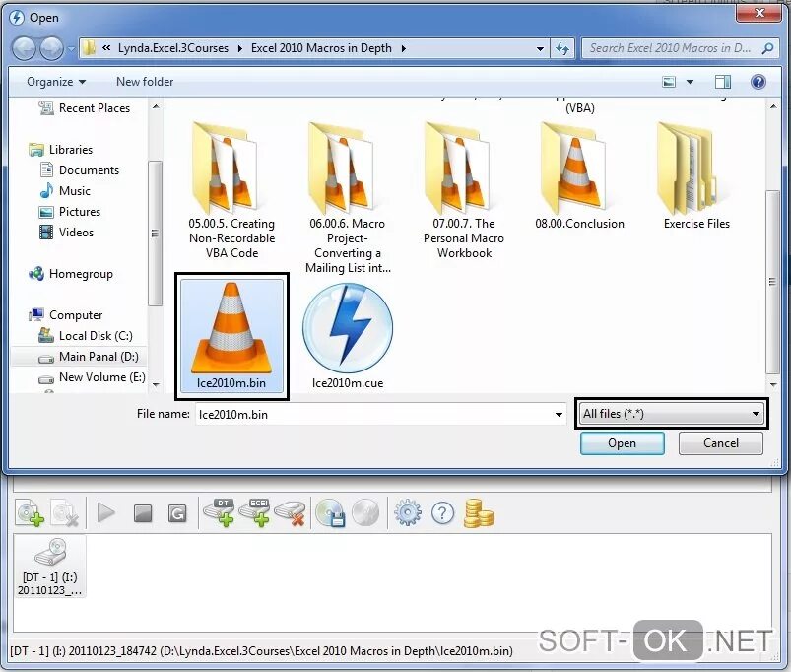This screenshot has width=791, height=672.
Task: Open the DAEMON Tools help question icon
Action: pos(442,513)
